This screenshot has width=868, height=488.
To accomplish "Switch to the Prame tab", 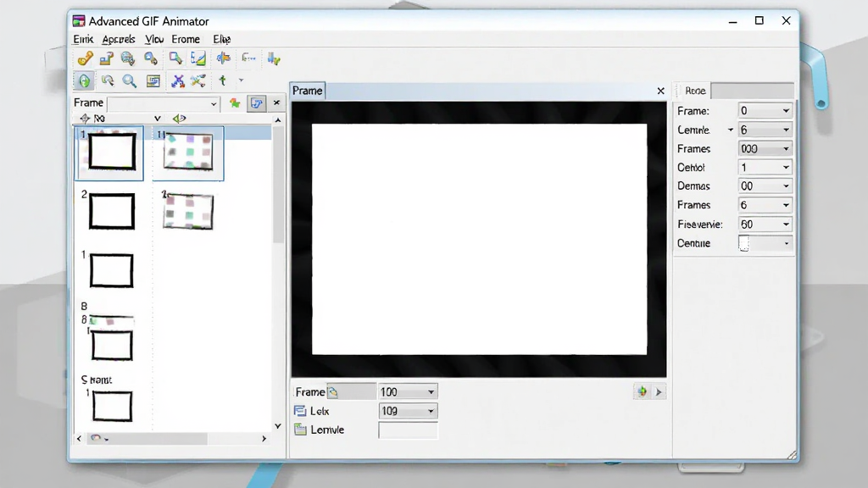I will (307, 91).
